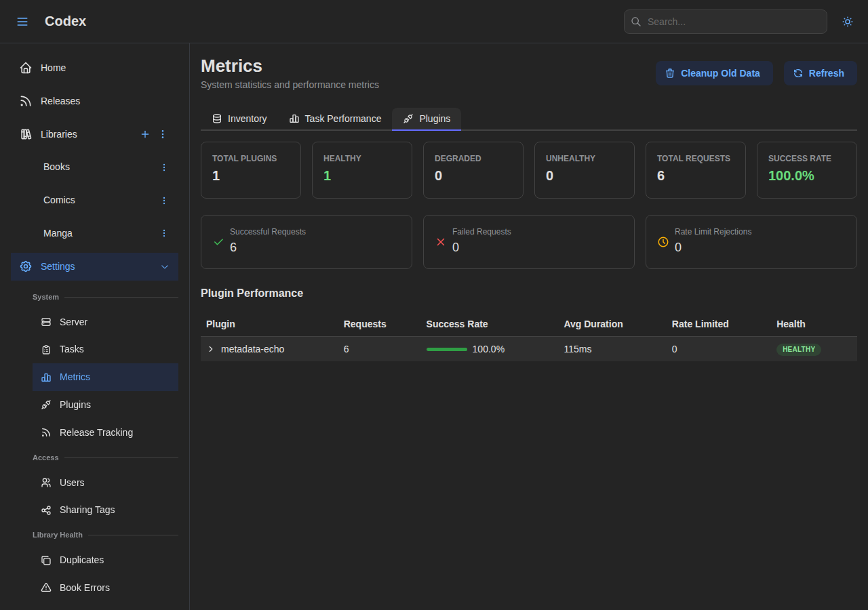Switch to the Task Performance tab

click(335, 119)
